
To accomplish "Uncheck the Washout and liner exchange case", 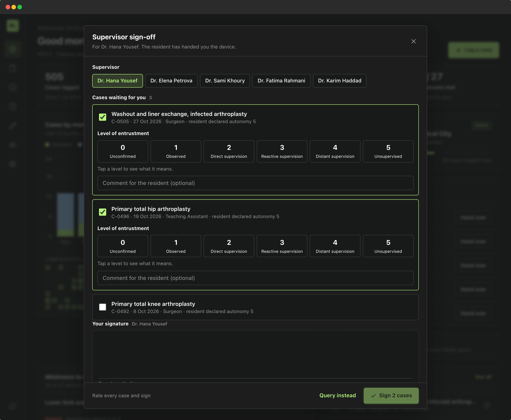I will 103,117.
